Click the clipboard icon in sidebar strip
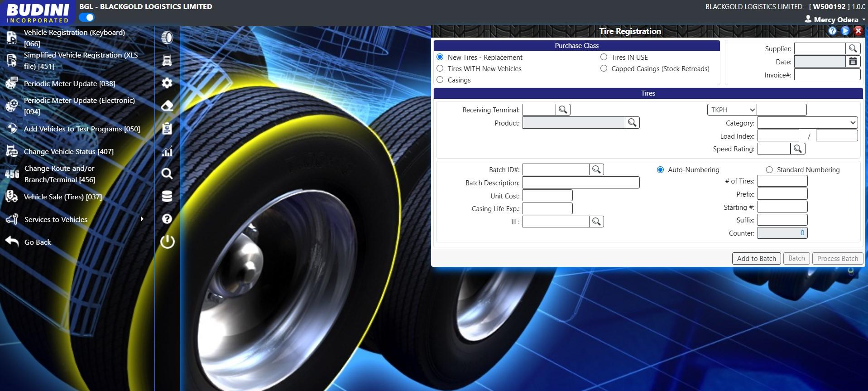The image size is (868, 391). click(x=167, y=128)
